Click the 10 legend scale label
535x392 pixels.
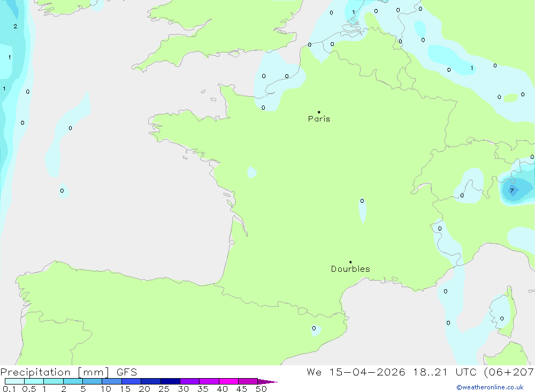click(106, 389)
